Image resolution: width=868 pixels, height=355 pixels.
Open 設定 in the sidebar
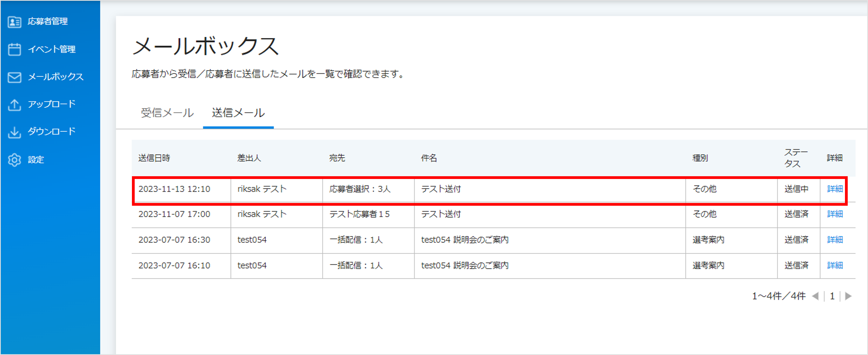pos(36,160)
